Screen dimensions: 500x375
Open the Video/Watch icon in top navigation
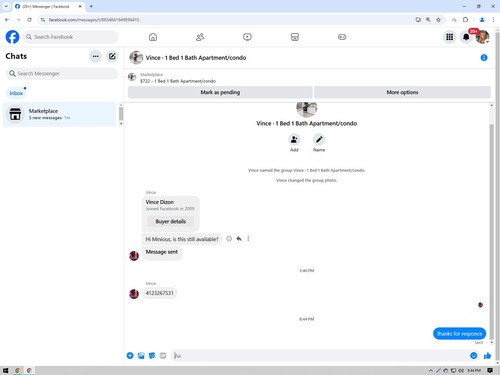point(247,37)
